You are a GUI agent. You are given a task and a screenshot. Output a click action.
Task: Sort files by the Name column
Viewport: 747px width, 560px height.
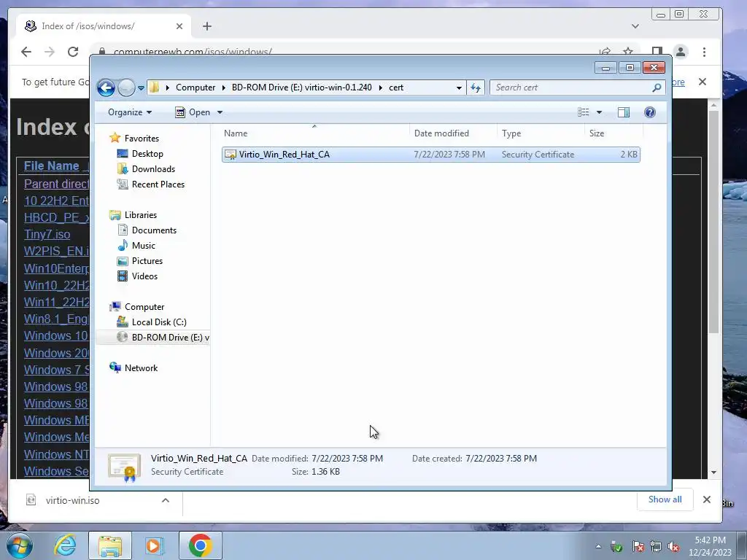[314, 133]
